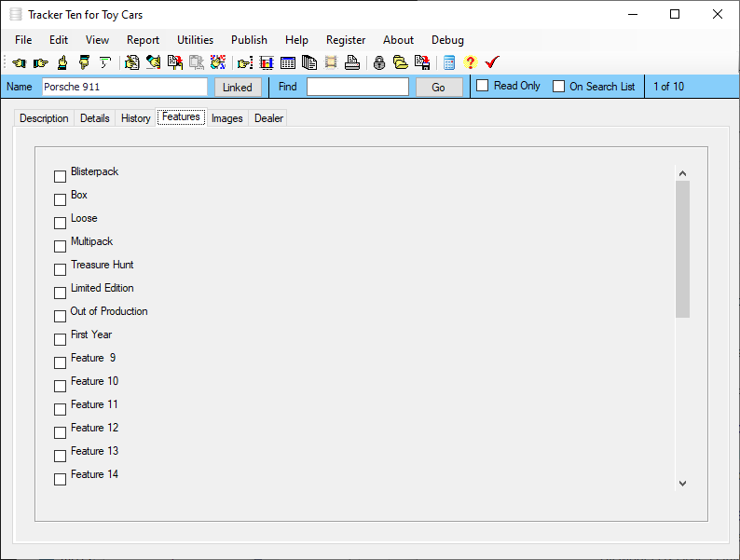This screenshot has height=560, width=740.
Task: Check the Feature 11 checkbox
Action: click(60, 409)
